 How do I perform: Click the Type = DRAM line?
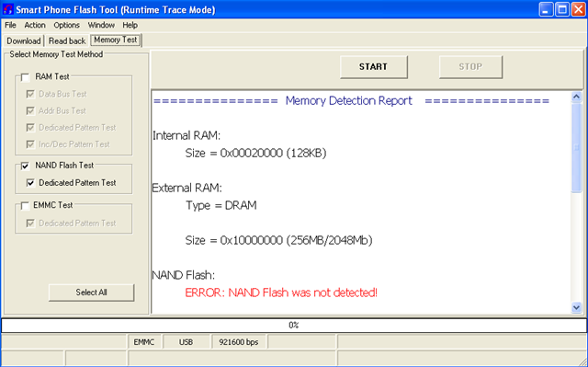point(221,205)
